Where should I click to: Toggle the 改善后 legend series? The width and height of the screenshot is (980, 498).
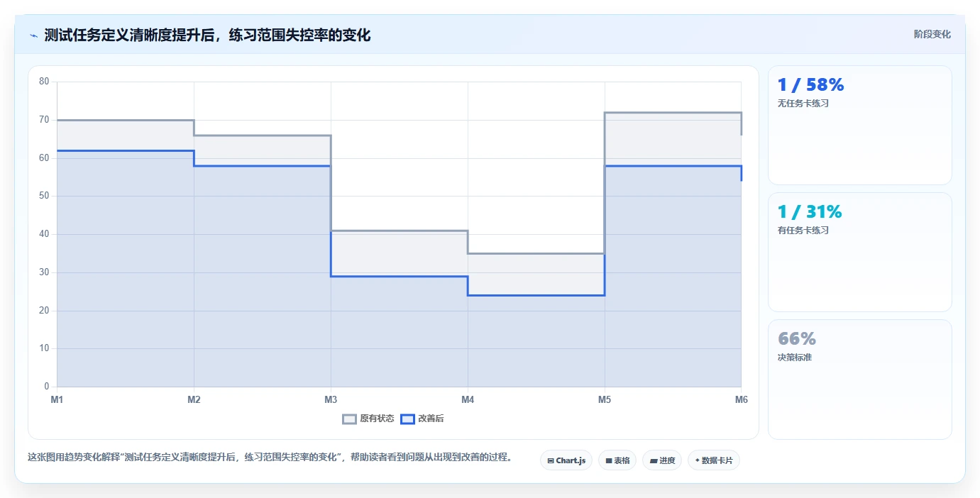pos(422,419)
